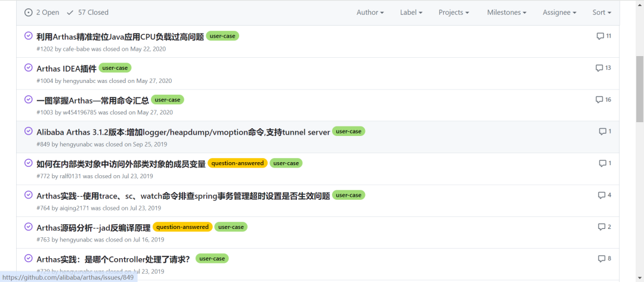Click closed-status icon beside 一图掌握Arthas issue
Viewport: 644px width, 282px height.
pos(28,99)
